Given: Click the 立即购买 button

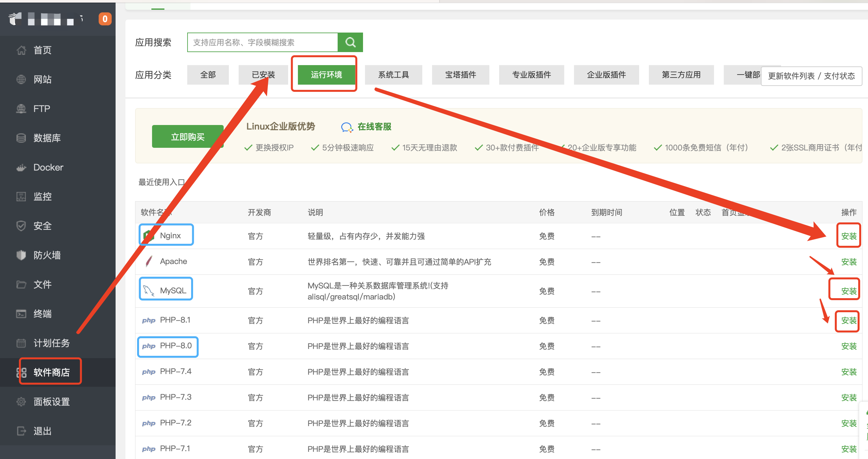Looking at the screenshot, I should (x=188, y=136).
